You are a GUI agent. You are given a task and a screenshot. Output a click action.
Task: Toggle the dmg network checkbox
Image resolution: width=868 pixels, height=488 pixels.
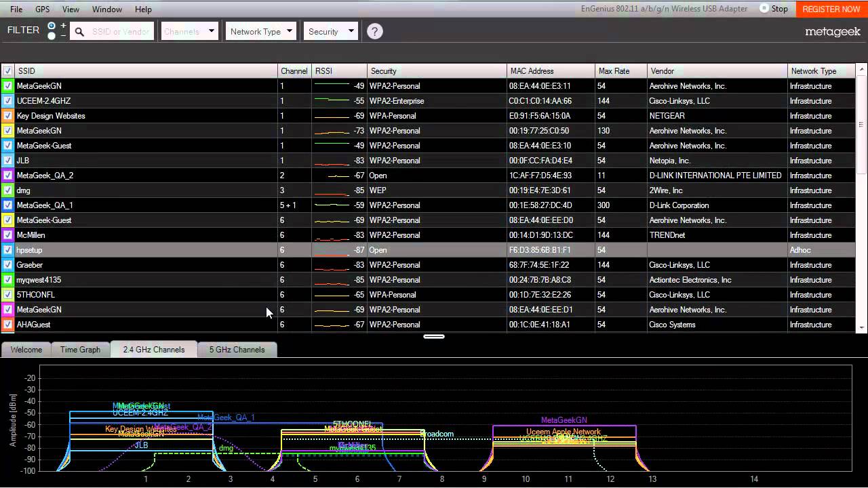tap(7, 190)
